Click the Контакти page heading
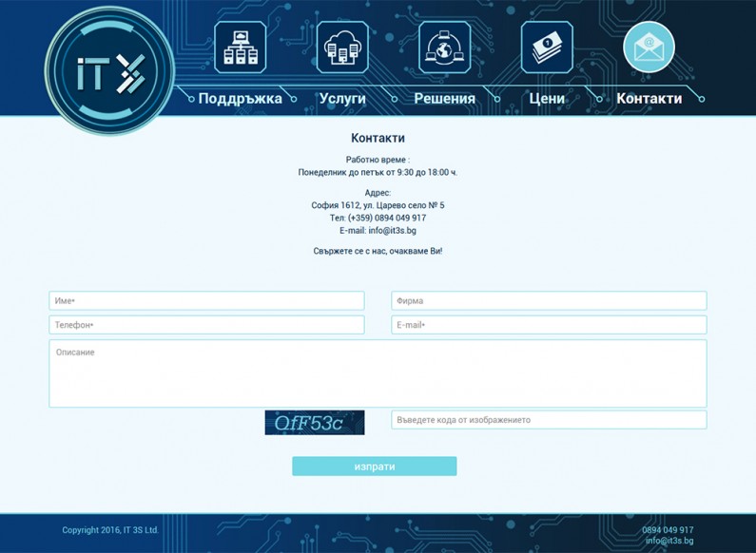 pyautogui.click(x=378, y=138)
